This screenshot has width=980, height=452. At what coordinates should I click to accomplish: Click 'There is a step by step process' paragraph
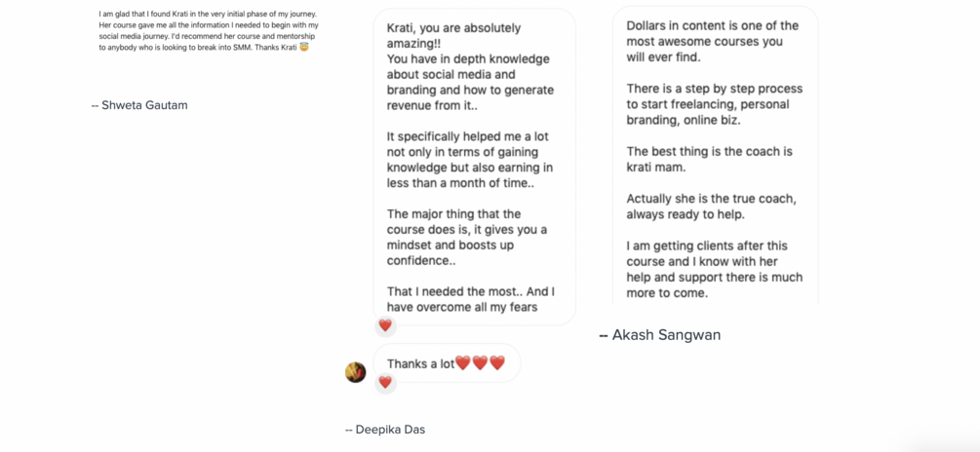(715, 104)
